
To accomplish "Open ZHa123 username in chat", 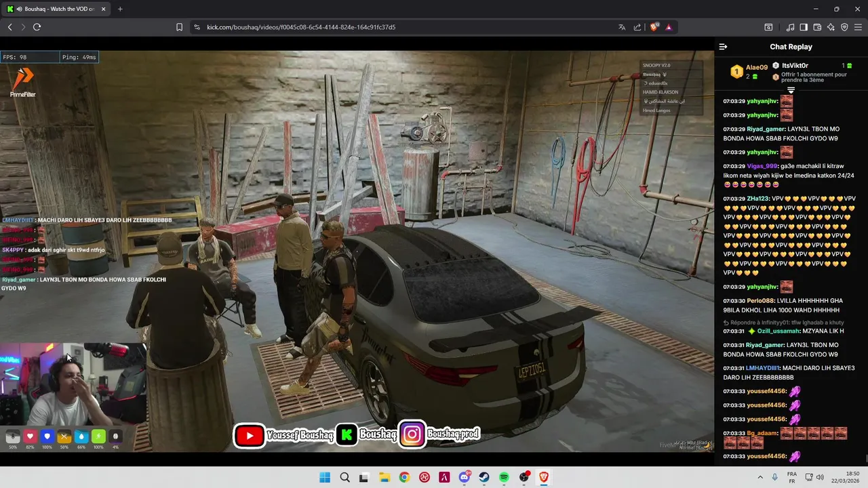I will (757, 199).
